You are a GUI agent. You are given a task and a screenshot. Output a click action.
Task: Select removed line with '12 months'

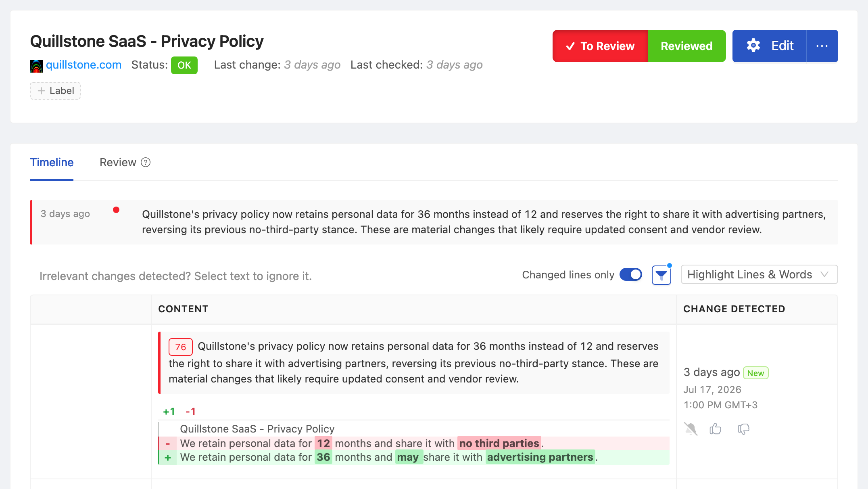[414, 443]
